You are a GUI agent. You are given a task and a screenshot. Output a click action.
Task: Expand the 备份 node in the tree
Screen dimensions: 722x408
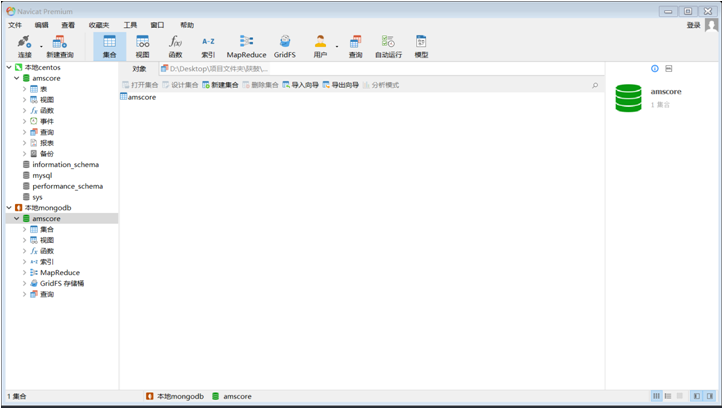(24, 154)
